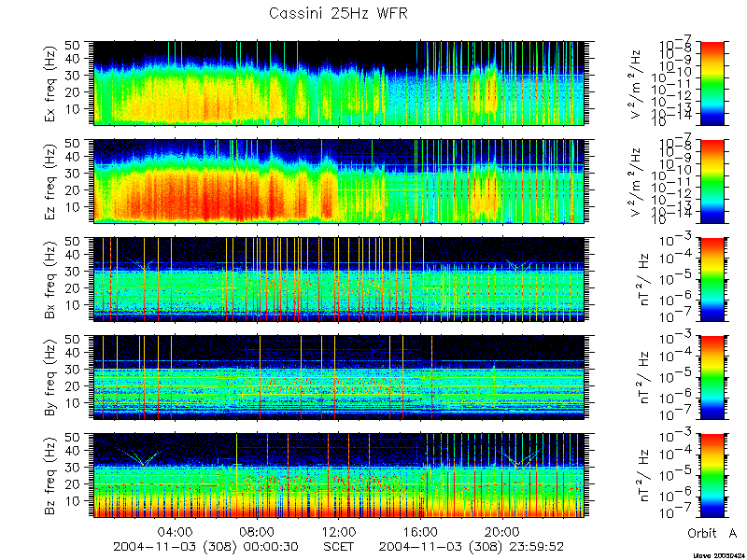
Task: Click the 16:00 time axis label
Action: tap(420, 531)
